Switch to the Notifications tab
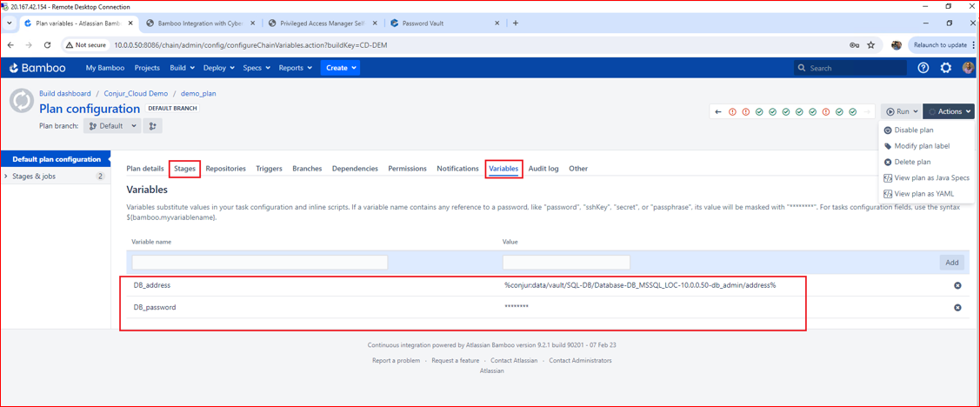Viewport: 980px width, 407px height. [457, 169]
